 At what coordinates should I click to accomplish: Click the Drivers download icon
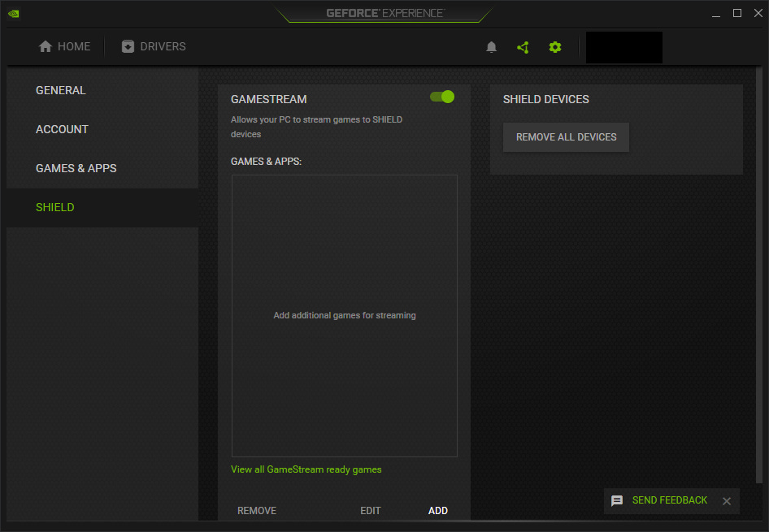[128, 46]
